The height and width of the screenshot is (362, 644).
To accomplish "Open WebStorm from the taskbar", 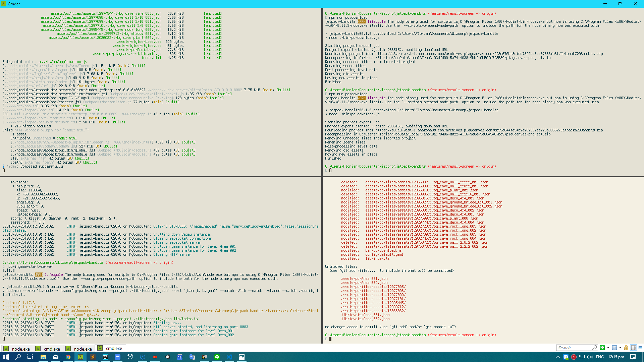I will [x=105, y=357].
